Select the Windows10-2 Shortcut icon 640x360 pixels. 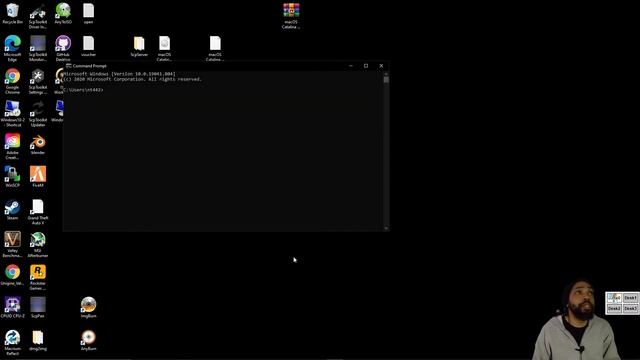point(12,114)
